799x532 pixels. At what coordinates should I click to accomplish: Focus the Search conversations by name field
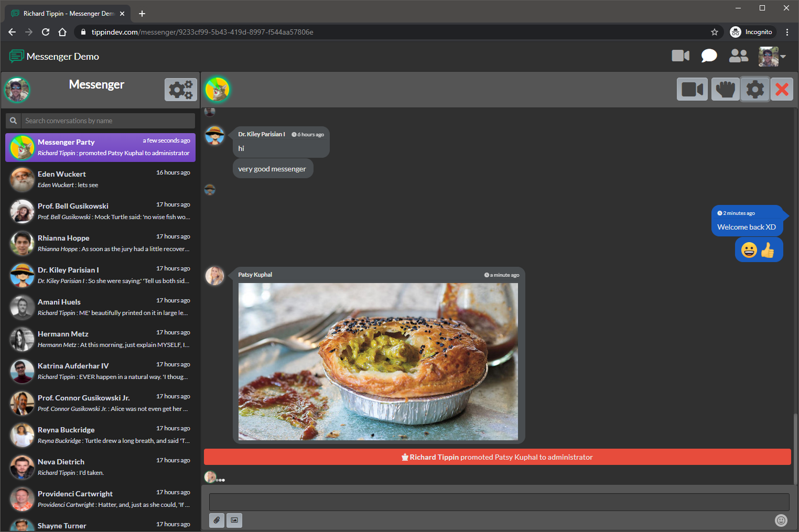108,121
